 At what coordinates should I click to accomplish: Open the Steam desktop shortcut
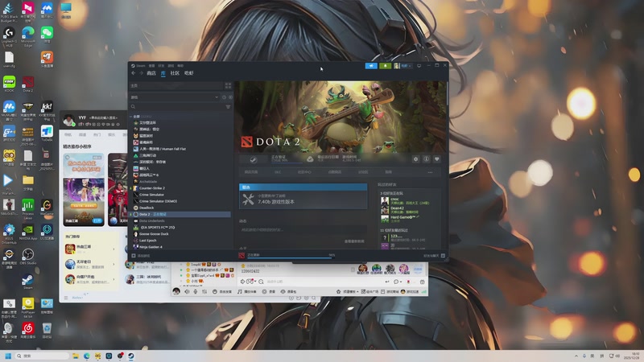pyautogui.click(x=28, y=282)
